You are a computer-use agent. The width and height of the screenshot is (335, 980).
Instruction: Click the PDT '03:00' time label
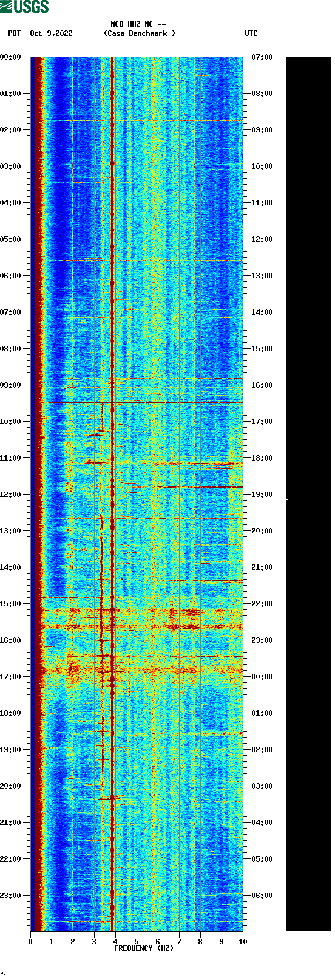coord(11,166)
